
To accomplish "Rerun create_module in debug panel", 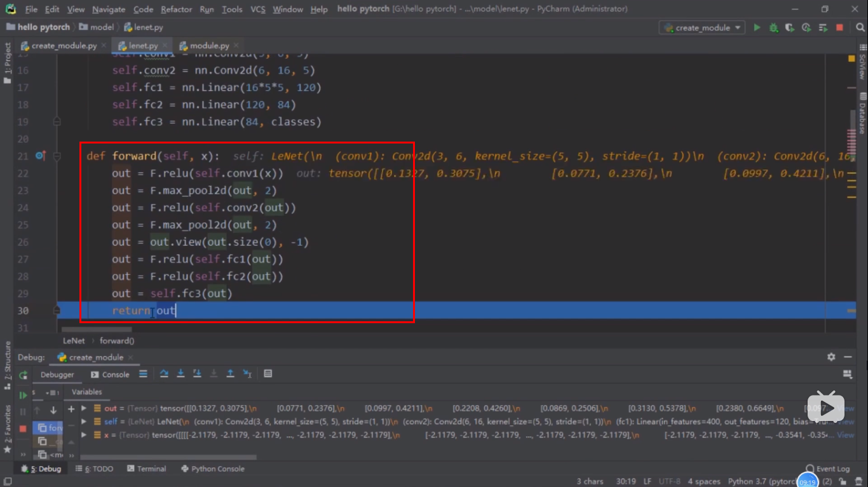I will [x=23, y=375].
